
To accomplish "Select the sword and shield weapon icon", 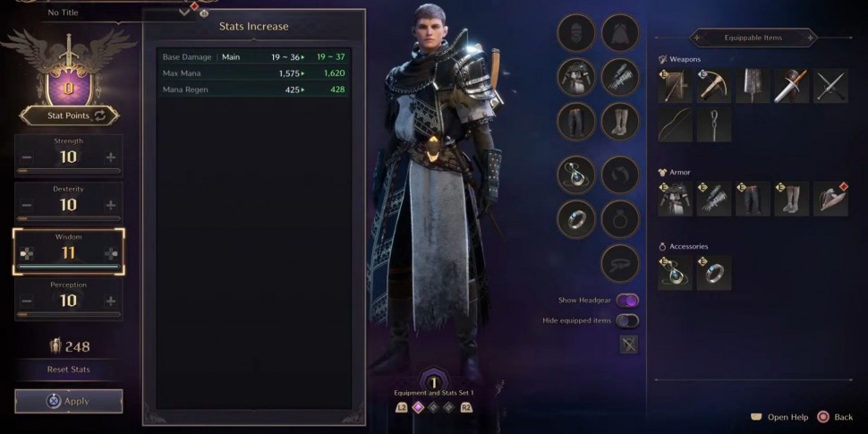I will (792, 86).
